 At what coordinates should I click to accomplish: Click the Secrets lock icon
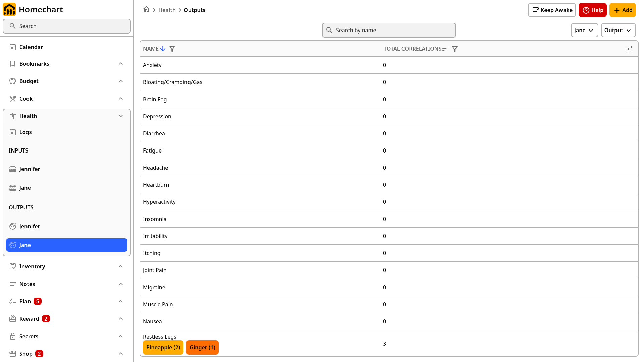[x=13, y=336]
